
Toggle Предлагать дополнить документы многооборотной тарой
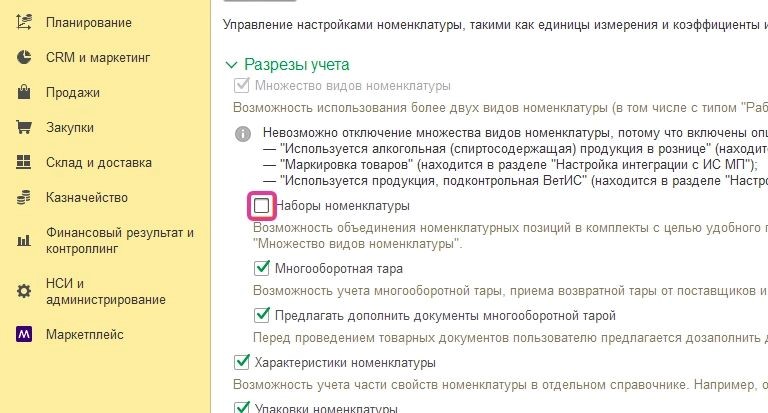pos(262,315)
